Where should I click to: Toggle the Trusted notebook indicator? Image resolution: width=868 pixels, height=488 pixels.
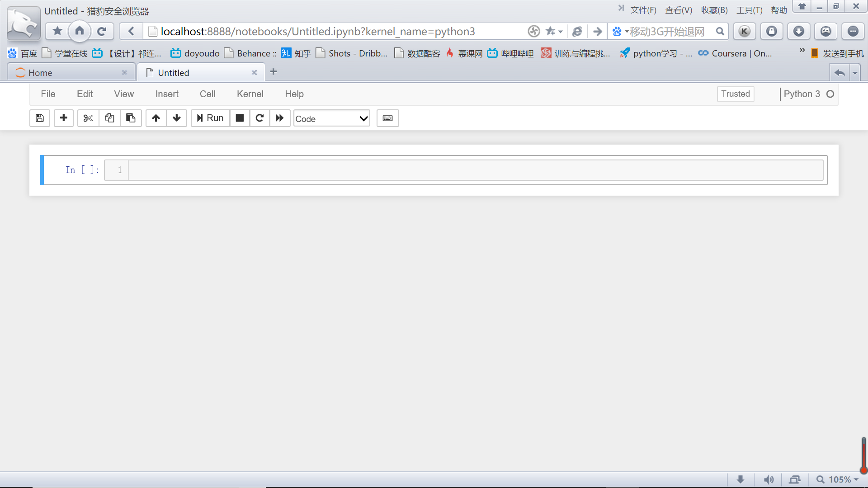click(x=736, y=94)
